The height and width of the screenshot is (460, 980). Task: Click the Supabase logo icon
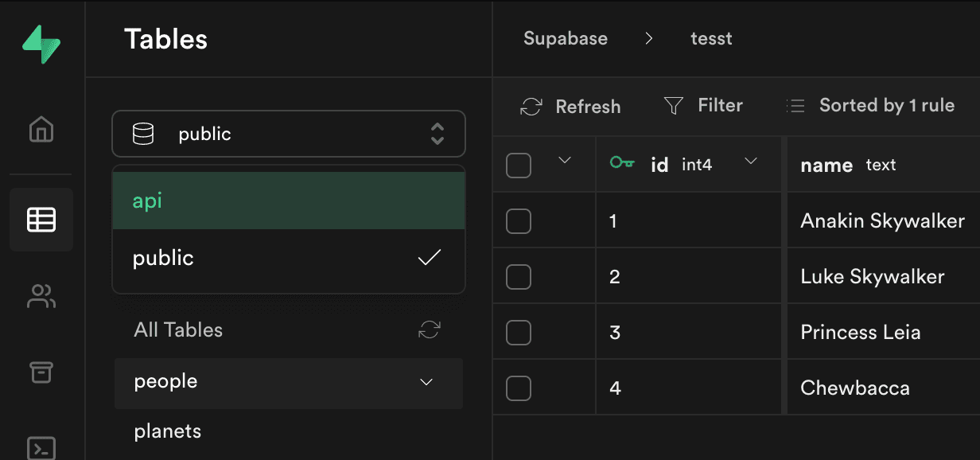[x=41, y=45]
